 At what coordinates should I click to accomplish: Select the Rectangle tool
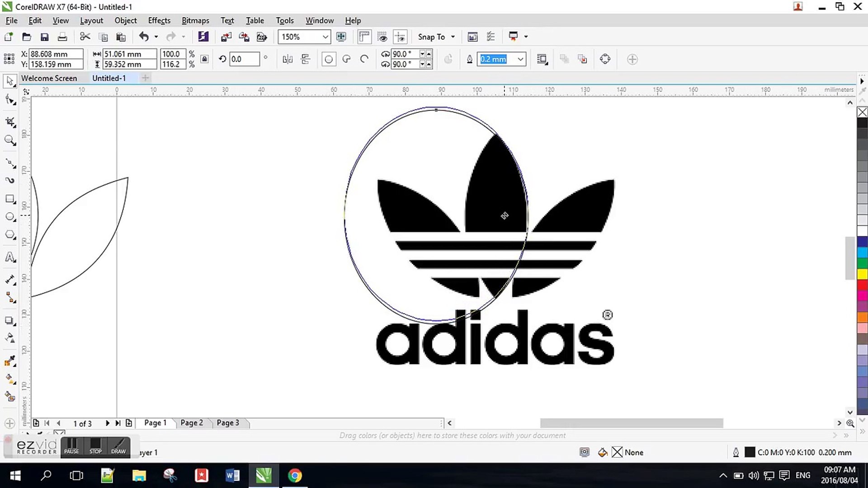[10, 199]
